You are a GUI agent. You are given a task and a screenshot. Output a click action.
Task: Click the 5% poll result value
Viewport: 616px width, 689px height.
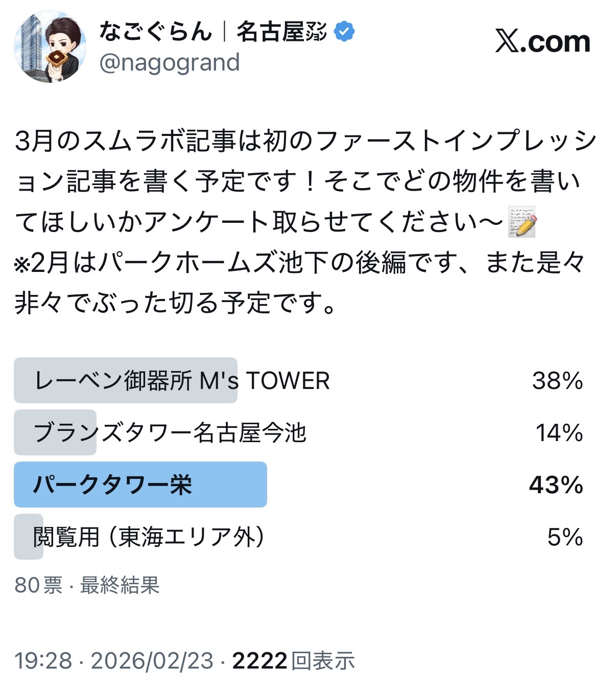565,537
